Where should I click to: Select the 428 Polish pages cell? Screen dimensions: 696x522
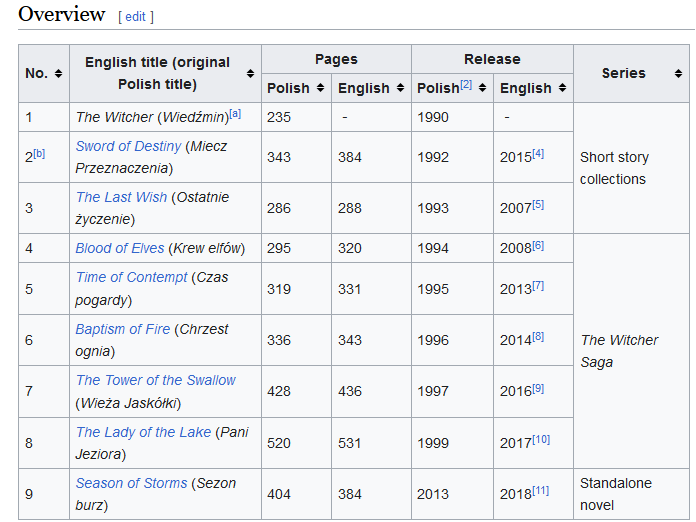coord(297,392)
